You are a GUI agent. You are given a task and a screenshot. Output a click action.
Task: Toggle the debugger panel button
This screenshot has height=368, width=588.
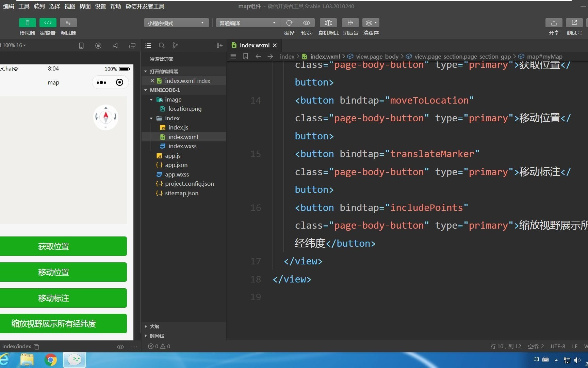[x=68, y=23]
